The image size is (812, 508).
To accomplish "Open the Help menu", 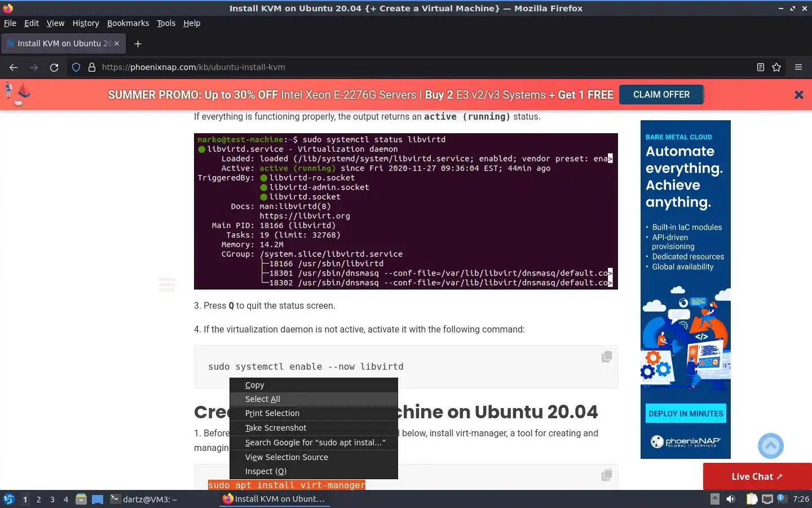I will (192, 23).
